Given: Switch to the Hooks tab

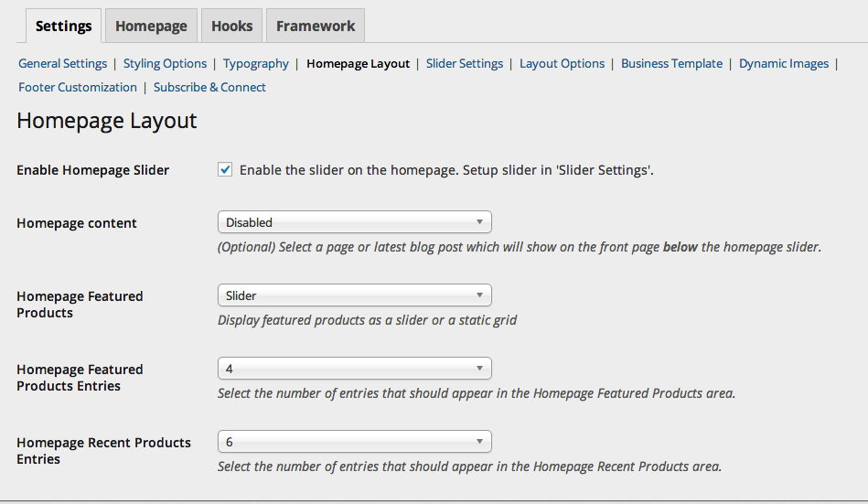Looking at the screenshot, I should [x=231, y=26].
